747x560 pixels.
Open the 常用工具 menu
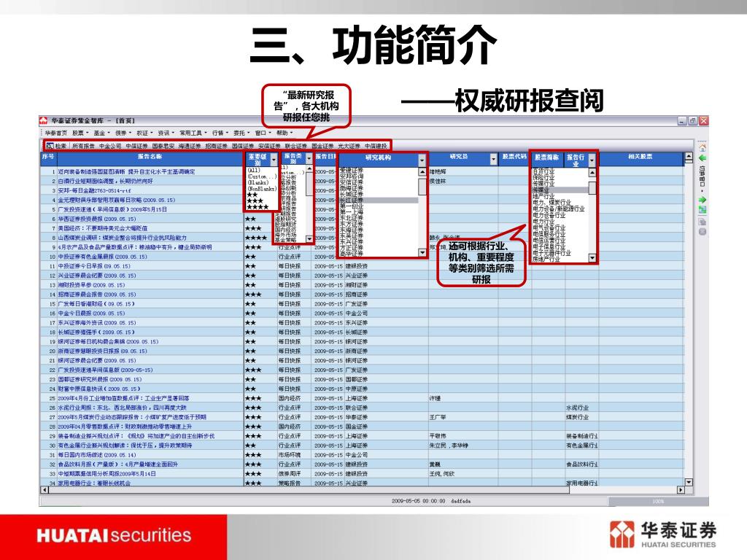193,133
